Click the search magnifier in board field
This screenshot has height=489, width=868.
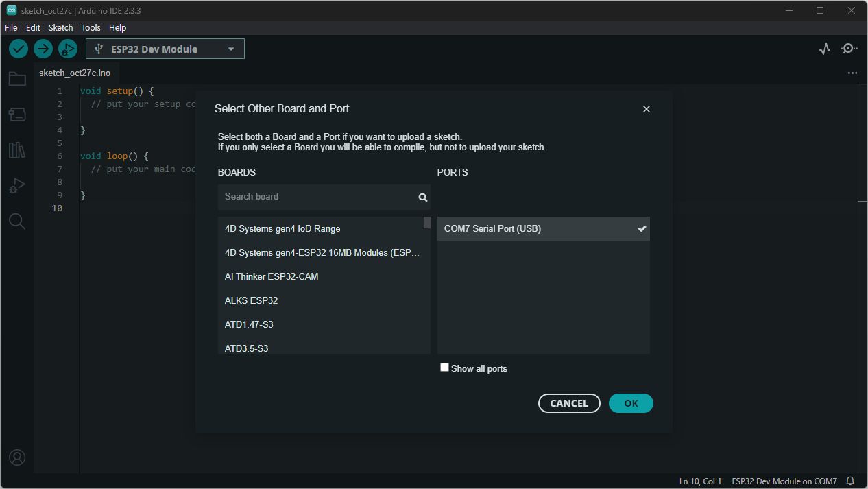click(x=423, y=198)
